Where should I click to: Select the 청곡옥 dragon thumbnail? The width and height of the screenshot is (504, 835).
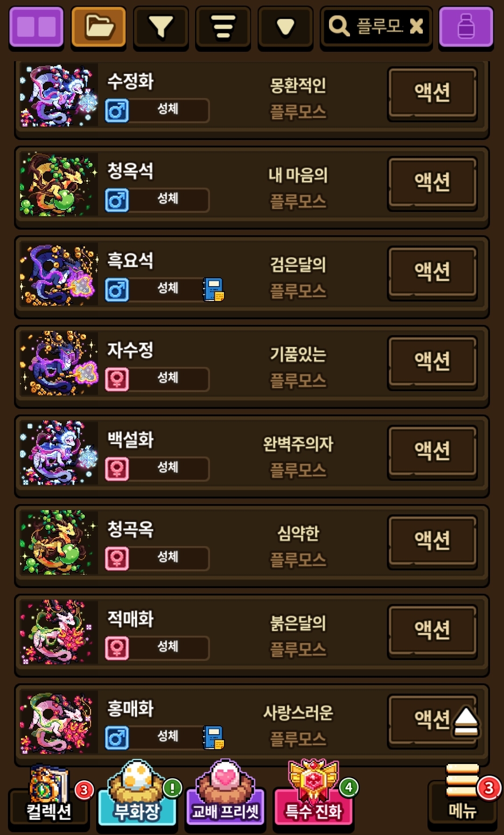59,542
